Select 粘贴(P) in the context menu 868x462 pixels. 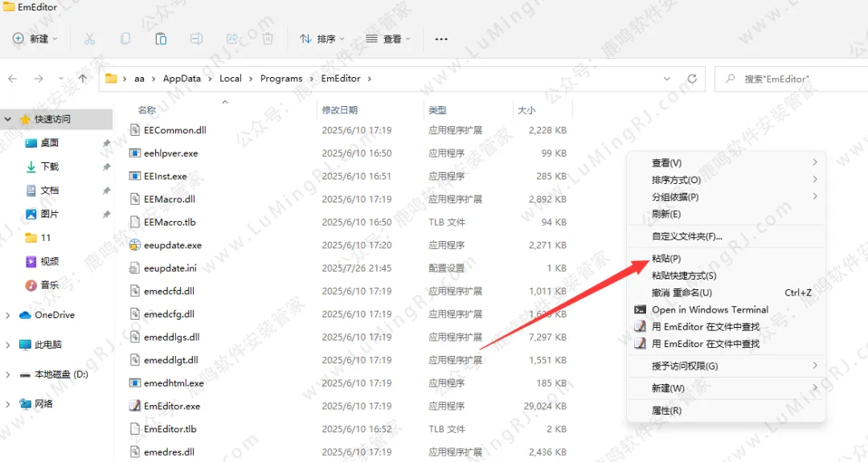tap(666, 259)
